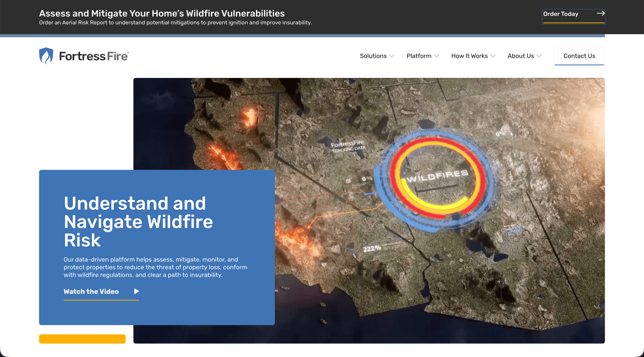Viewport: 644px width, 357px height.
Task: Click the play icon beside Watch the Video
Action: (x=136, y=292)
